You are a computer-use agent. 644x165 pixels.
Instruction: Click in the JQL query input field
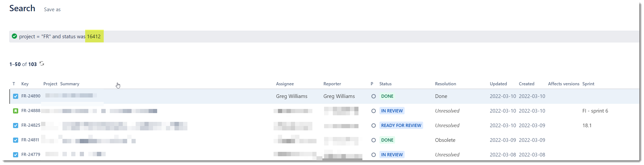[x=324, y=37]
